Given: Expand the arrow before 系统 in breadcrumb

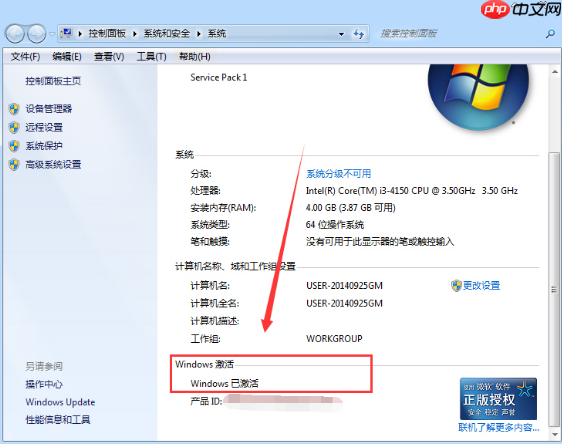Looking at the screenshot, I should [x=199, y=34].
